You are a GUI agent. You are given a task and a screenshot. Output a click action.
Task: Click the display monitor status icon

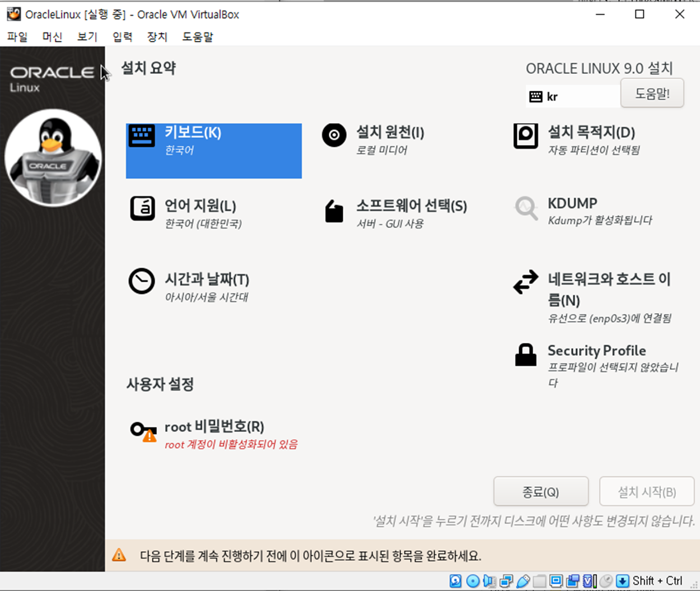click(x=556, y=581)
